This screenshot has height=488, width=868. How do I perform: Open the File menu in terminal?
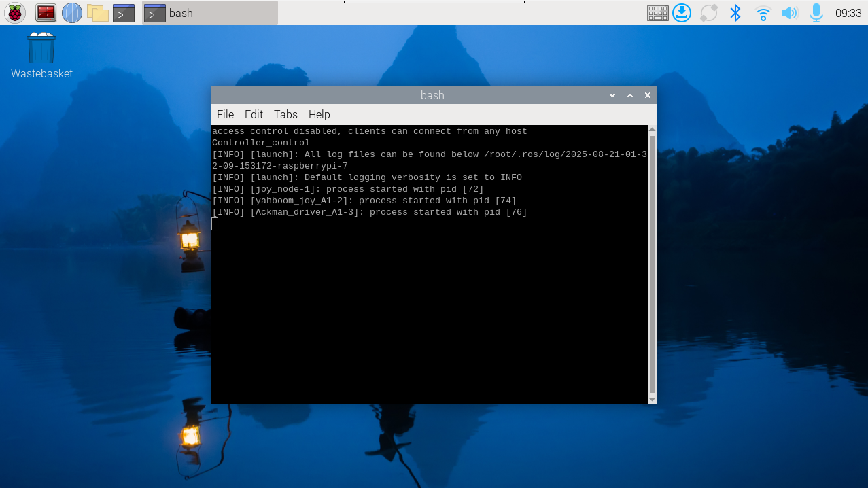[225, 114]
